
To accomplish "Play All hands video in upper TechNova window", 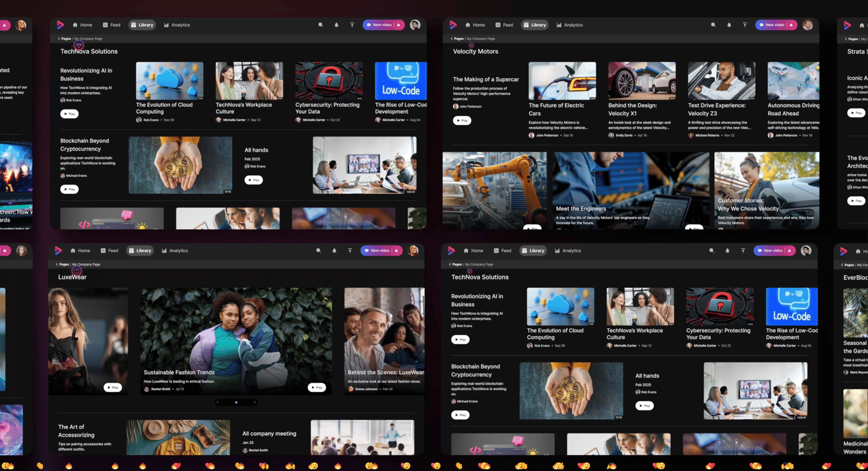I will point(253,180).
